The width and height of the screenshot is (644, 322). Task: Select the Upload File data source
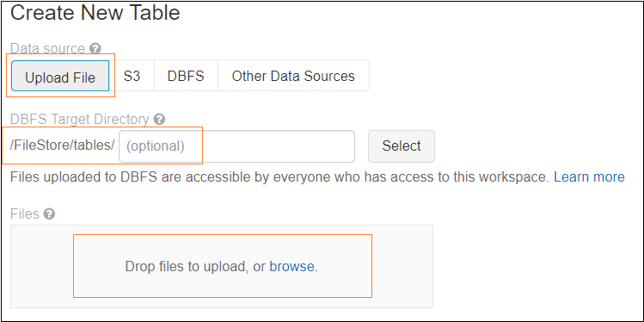[x=60, y=76]
